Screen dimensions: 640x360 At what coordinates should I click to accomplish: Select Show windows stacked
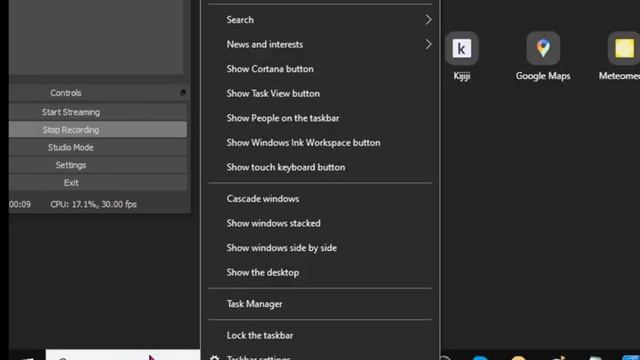coord(320,223)
